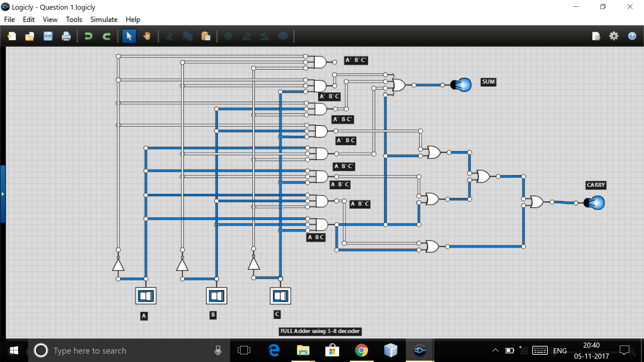Open application settings gear icon
The height and width of the screenshot is (362, 644).
614,36
